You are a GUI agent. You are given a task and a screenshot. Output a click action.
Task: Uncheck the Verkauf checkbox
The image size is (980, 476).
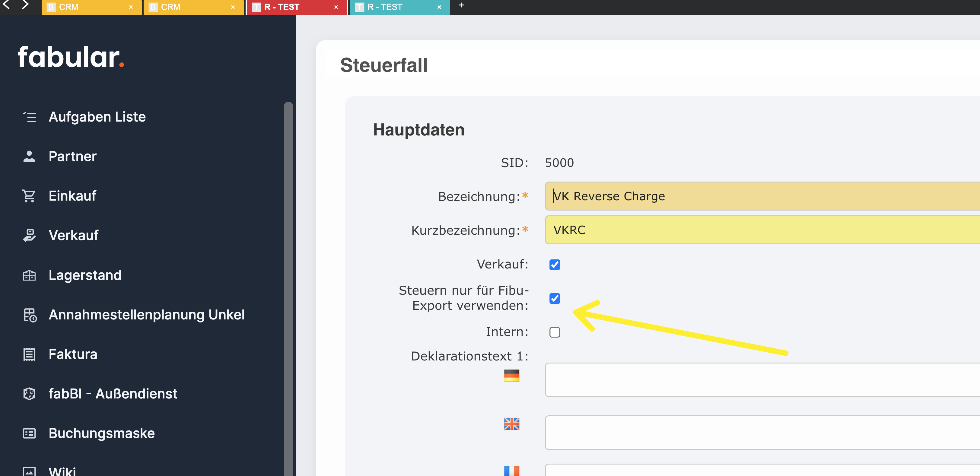point(555,264)
